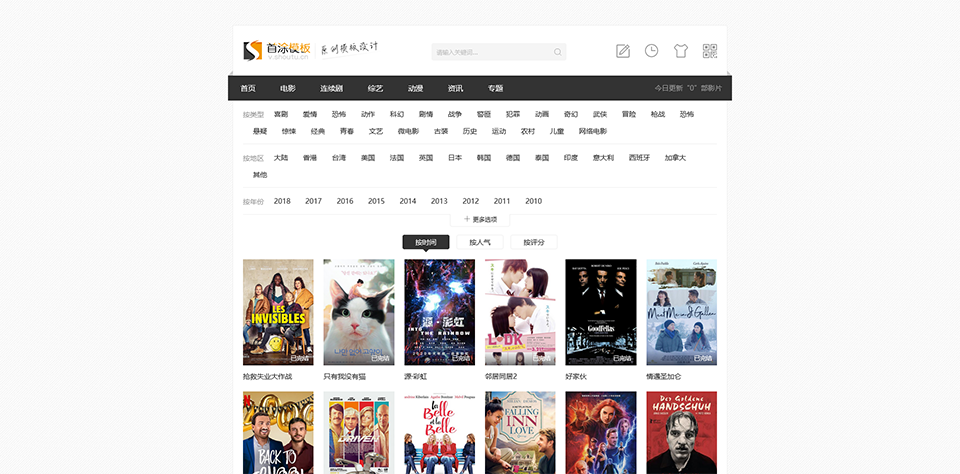Filter by genre 爱情
The width and height of the screenshot is (960, 474).
point(310,115)
